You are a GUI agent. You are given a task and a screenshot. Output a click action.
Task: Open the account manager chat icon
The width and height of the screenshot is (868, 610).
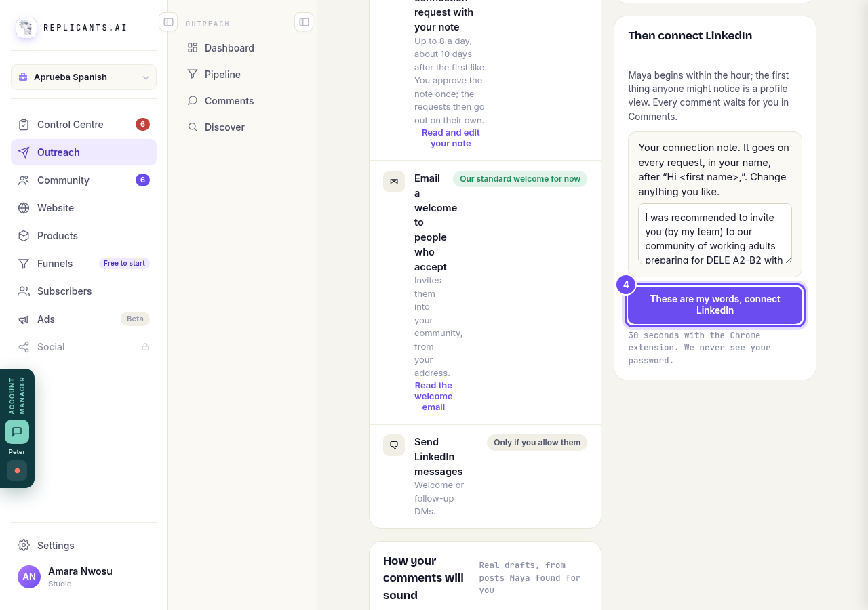17,432
